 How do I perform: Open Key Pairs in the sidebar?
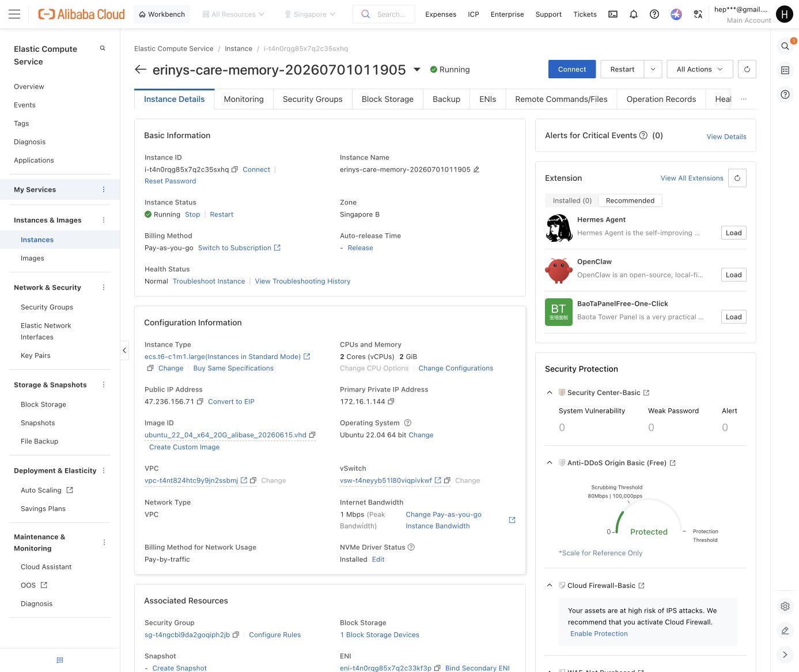[x=36, y=355]
